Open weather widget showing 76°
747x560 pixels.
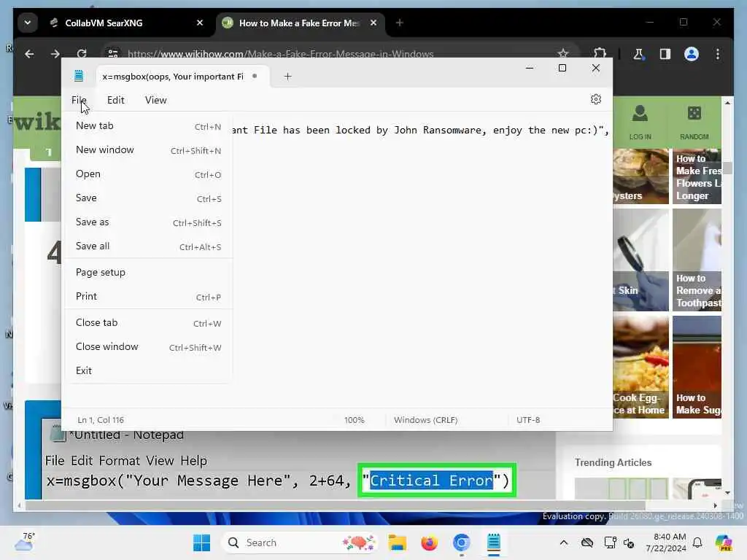click(x=24, y=542)
